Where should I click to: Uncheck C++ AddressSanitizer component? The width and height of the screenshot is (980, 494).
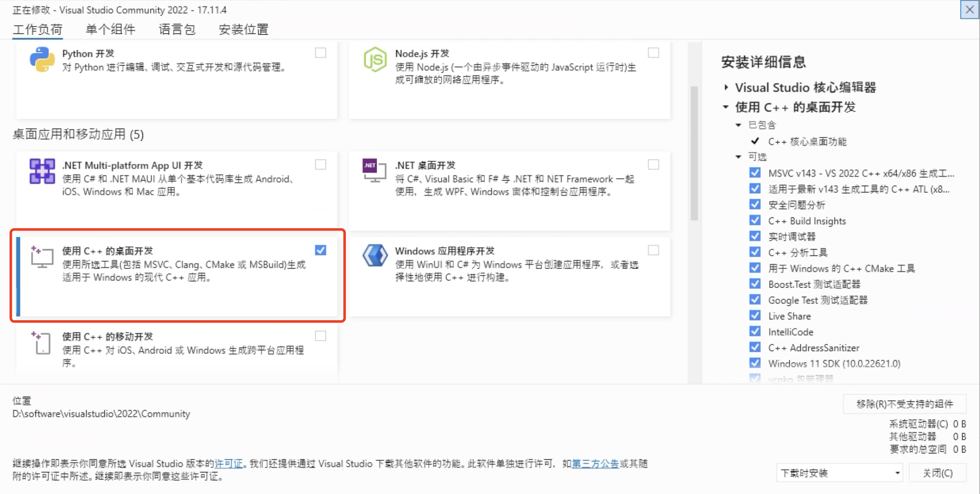pyautogui.click(x=755, y=347)
